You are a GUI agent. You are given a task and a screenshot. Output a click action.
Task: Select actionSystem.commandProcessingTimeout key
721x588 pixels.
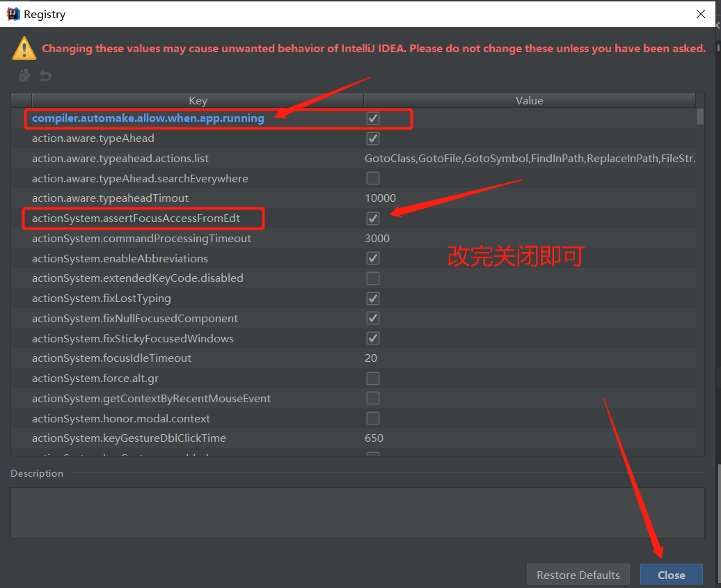click(141, 238)
